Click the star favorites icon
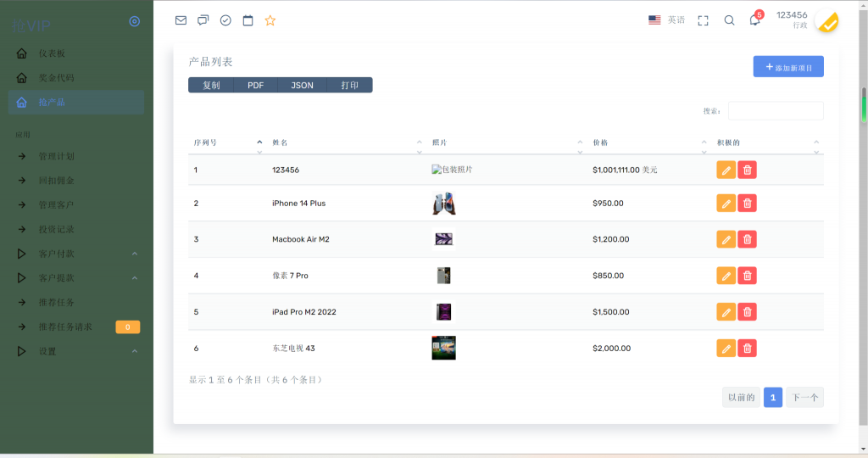This screenshot has width=868, height=458. [270, 20]
